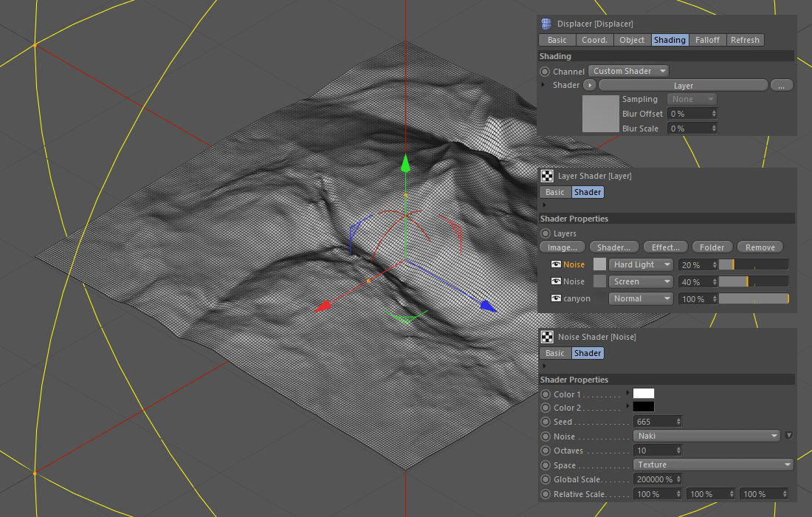Viewport: 812px width, 517px height.
Task: Hide the canyon layer with eye icon
Action: [556, 299]
